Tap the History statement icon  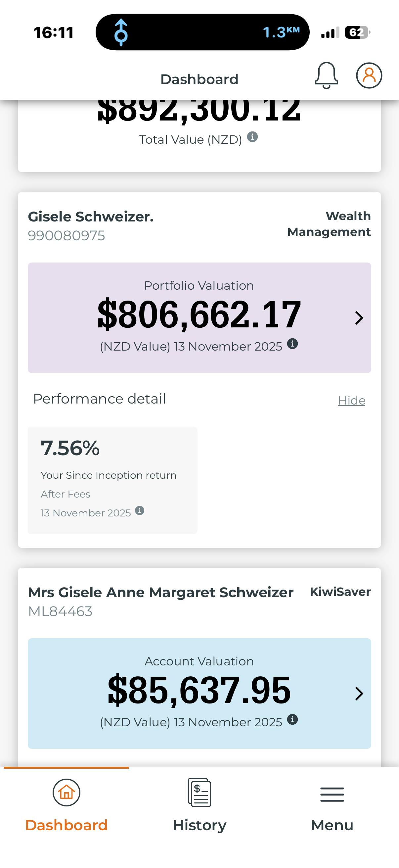pyautogui.click(x=199, y=793)
